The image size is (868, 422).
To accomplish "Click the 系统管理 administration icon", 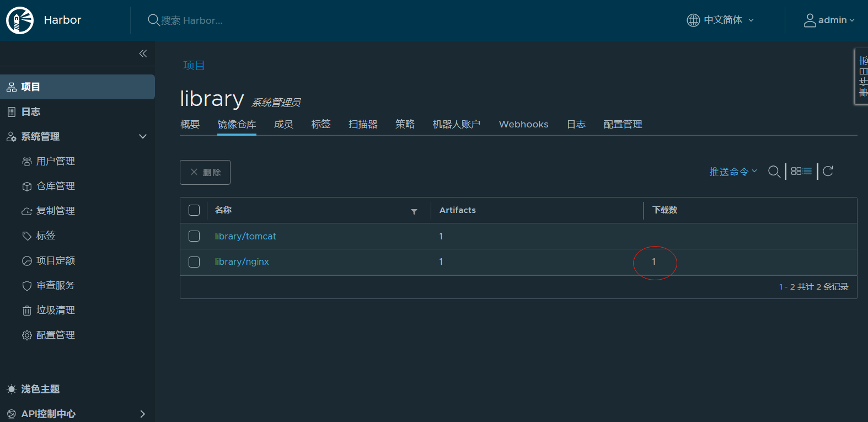I will pyautogui.click(x=12, y=137).
